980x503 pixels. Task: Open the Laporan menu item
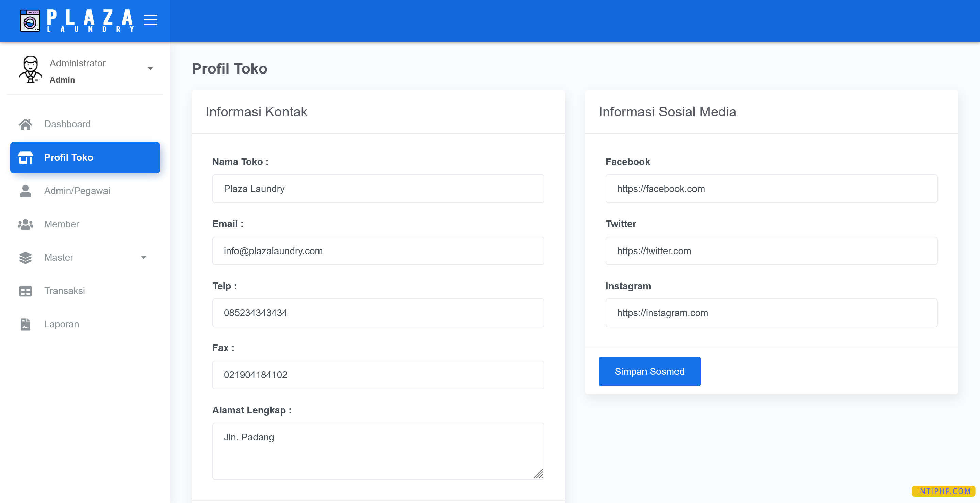tap(62, 325)
